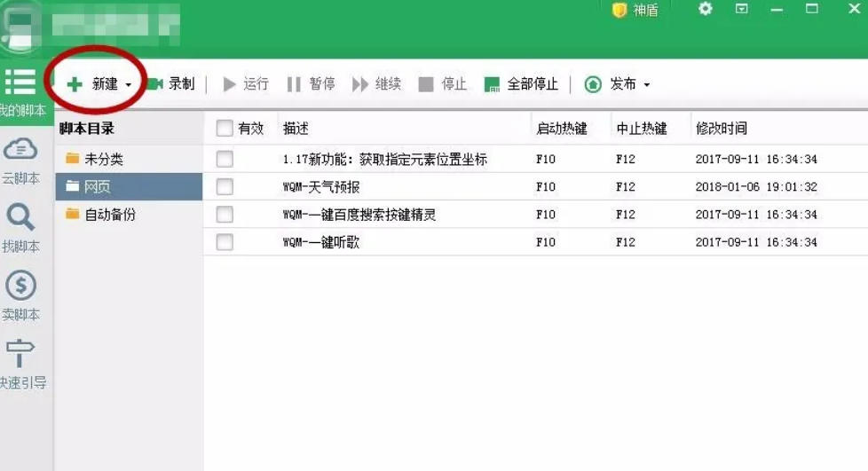
Task: Open title bar dropdown menu button
Action: tap(742, 9)
